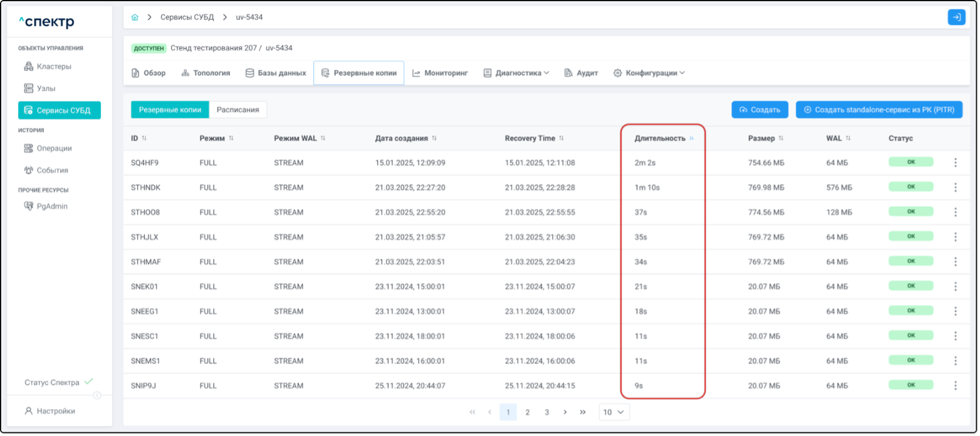
Task: Click the logout icon in top-right corner
Action: click(x=956, y=18)
